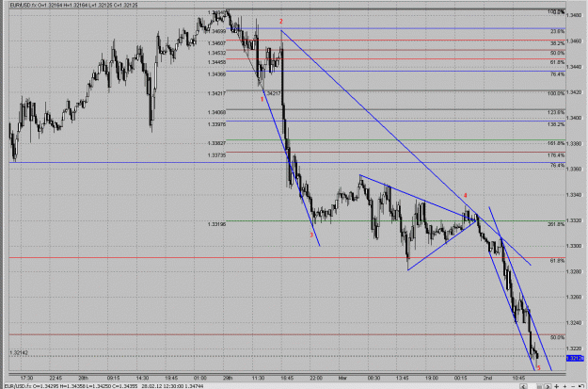Click the 1.3480 price axis value
588x389 pixels.
click(x=574, y=15)
